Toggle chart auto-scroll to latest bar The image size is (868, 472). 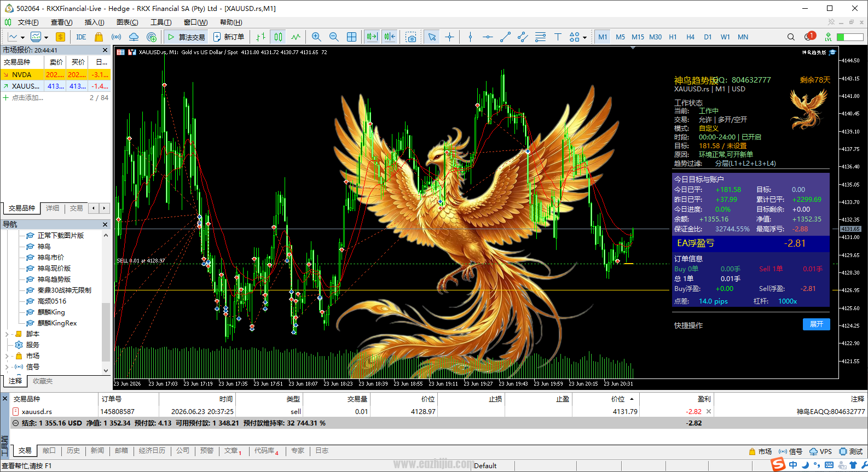tap(372, 37)
